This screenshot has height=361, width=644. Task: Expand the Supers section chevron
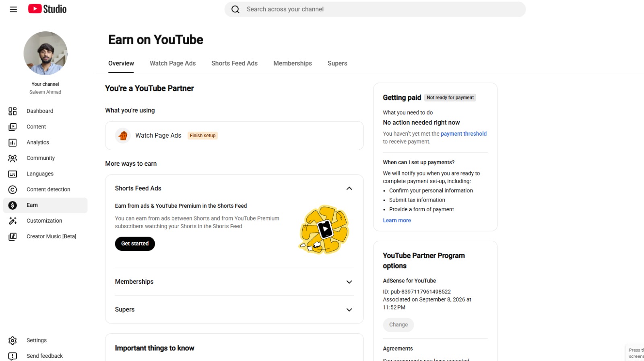(349, 309)
